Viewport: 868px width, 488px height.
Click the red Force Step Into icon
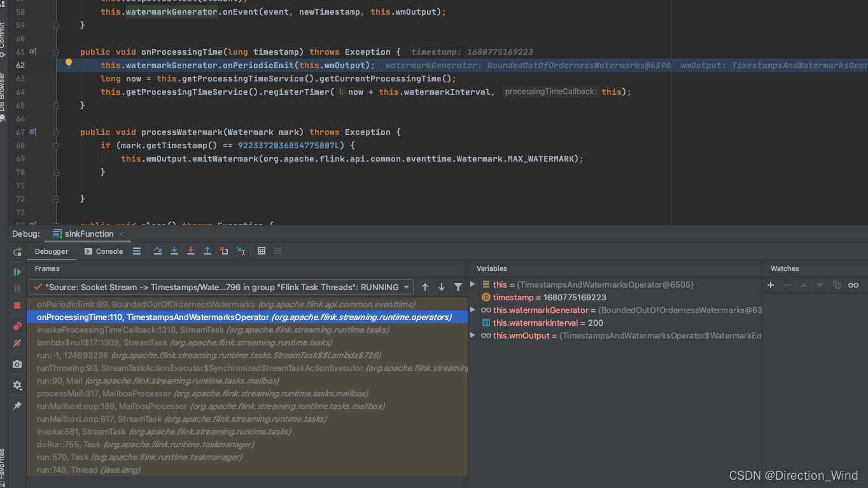point(191,251)
